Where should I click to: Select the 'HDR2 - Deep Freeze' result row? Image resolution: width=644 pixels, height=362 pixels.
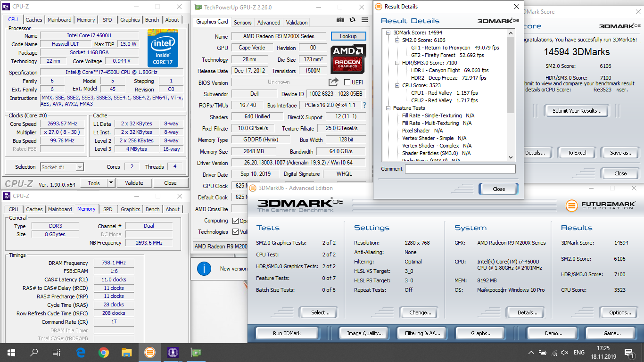tap(449, 78)
